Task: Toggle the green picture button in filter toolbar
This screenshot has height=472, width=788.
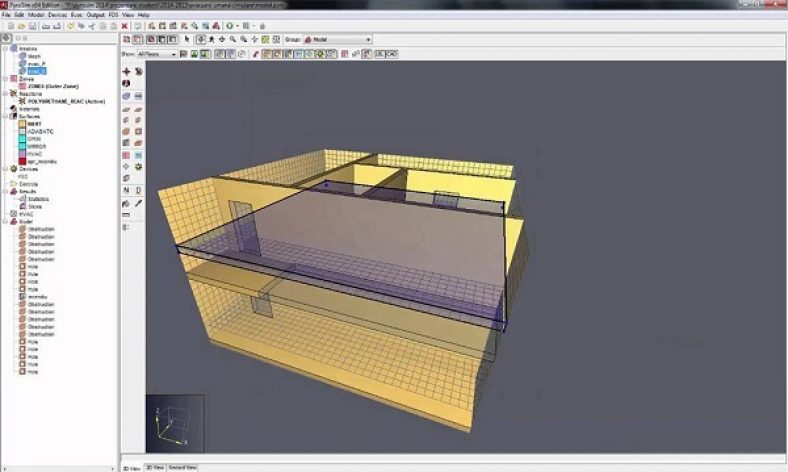Action: coord(194,54)
